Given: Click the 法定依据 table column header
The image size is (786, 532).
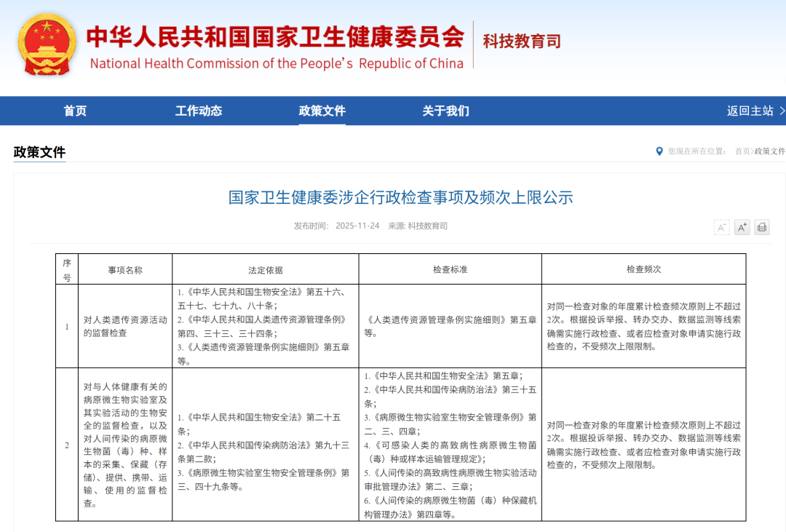Looking at the screenshot, I should point(265,269).
